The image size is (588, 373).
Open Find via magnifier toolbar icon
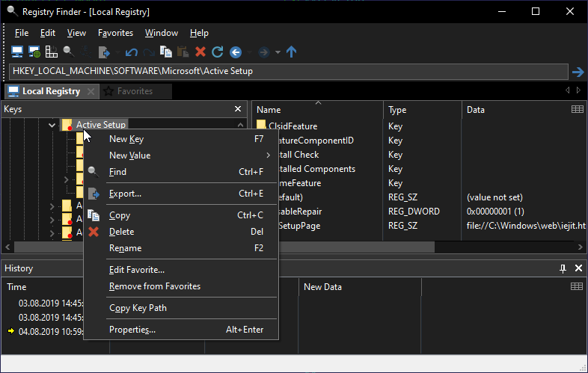click(x=68, y=52)
